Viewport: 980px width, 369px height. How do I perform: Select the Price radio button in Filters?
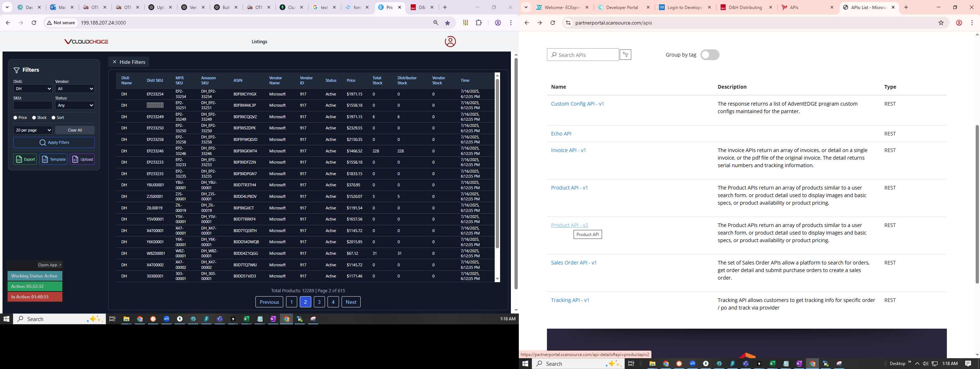tap(15, 118)
